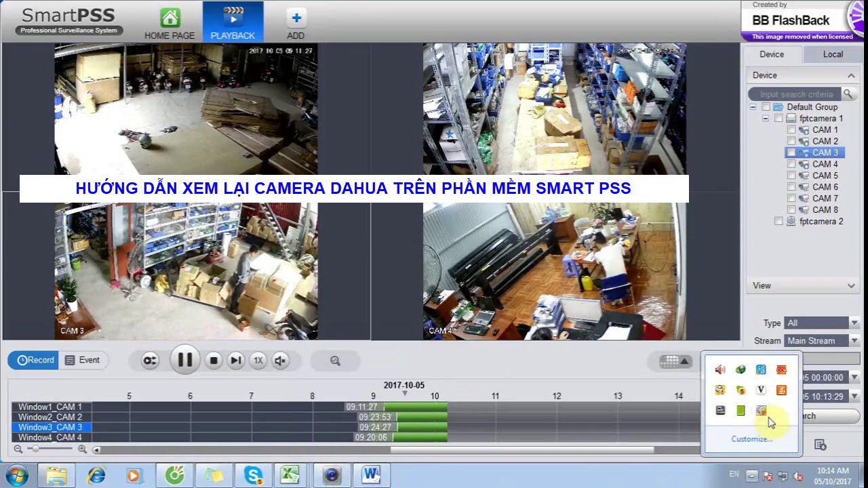Switch to the Local tab
Viewport: 868px width, 488px height.
click(x=833, y=54)
